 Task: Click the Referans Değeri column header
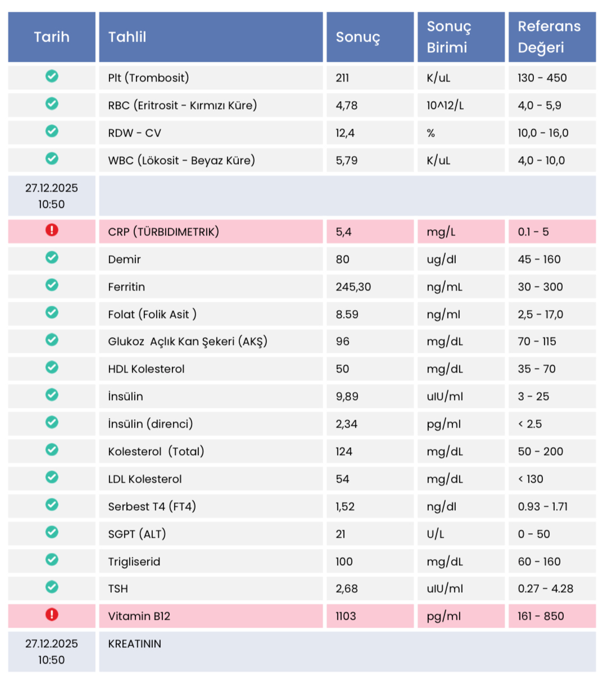[549, 37]
